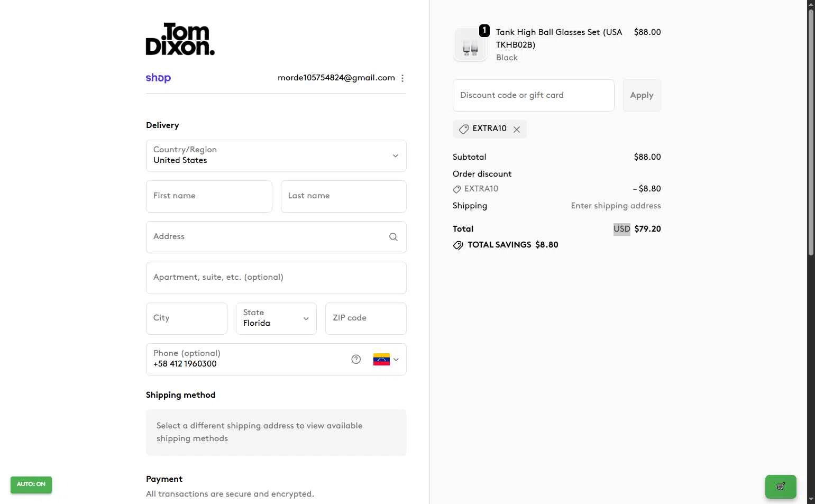Viewport: 815px width, 504px height.
Task: Focus the Last name field
Action: tap(344, 196)
